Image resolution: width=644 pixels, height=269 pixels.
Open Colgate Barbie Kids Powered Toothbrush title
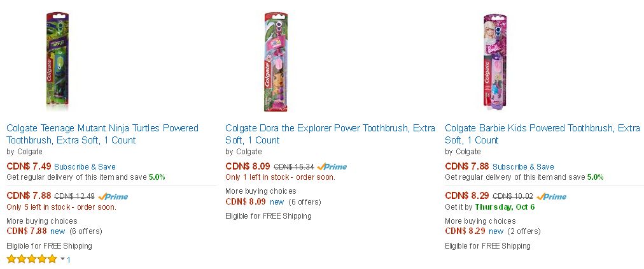(542, 134)
